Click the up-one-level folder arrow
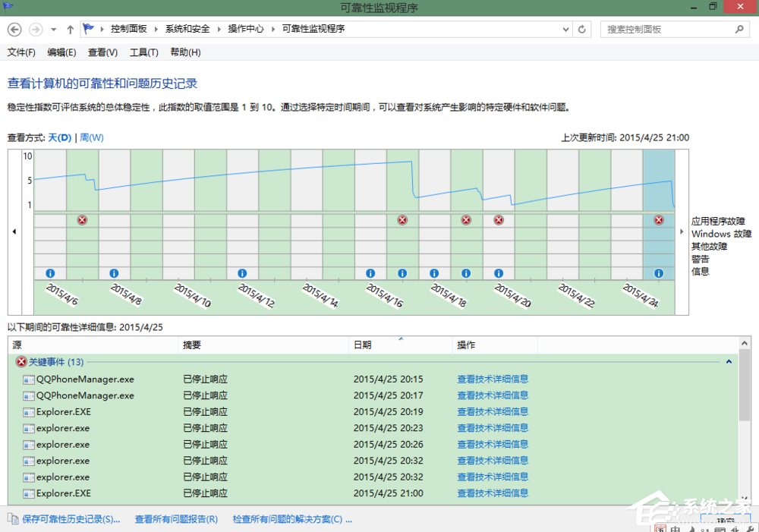Screen dimensions: 759x532 [x=69, y=29]
